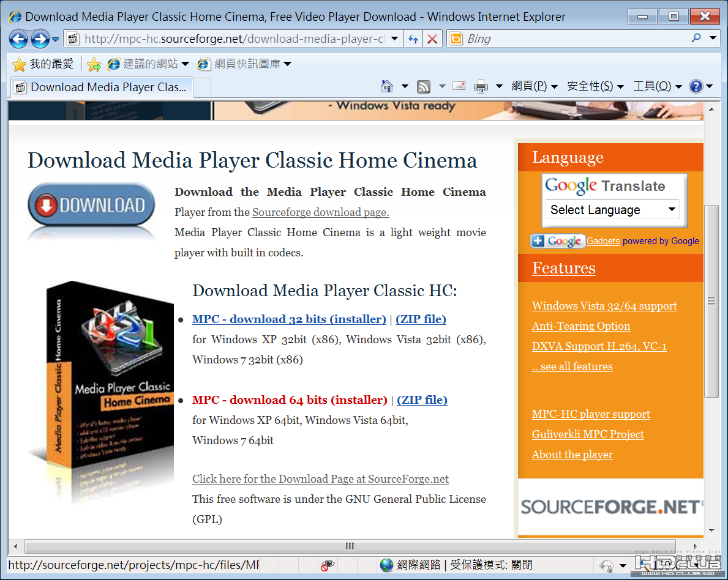728x580 pixels.
Task: Open 網頁(P) Page menu
Action: click(x=535, y=86)
